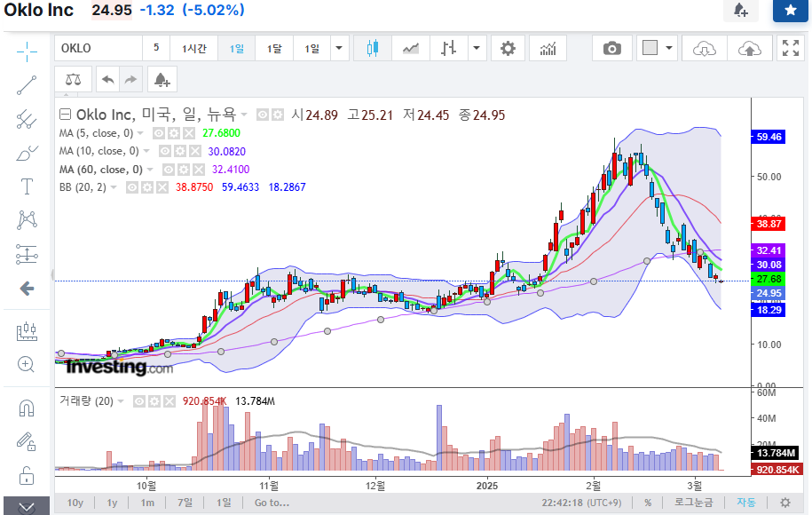Select the trend line drawing tool
Screen dimensions: 812x515
pos(27,85)
